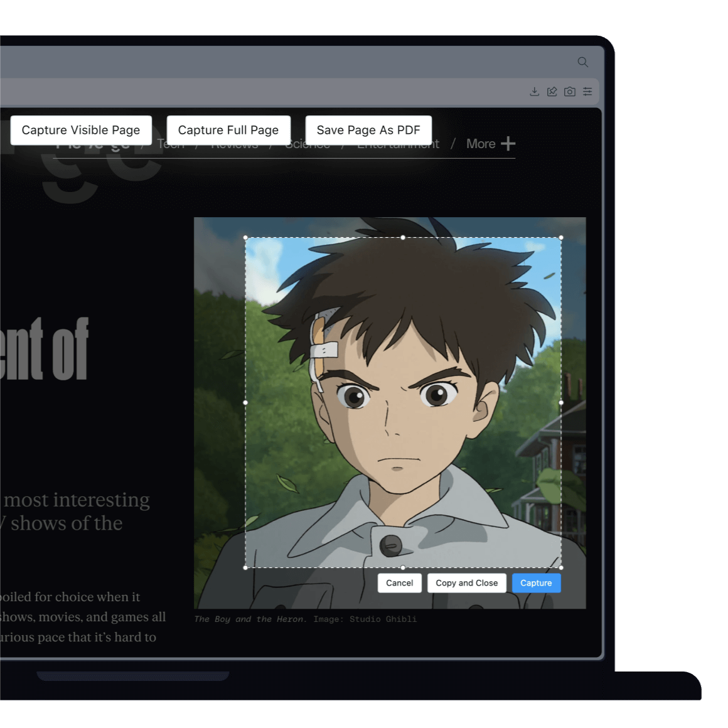
Task: Click the Capture Visible Page button
Action: tap(81, 130)
